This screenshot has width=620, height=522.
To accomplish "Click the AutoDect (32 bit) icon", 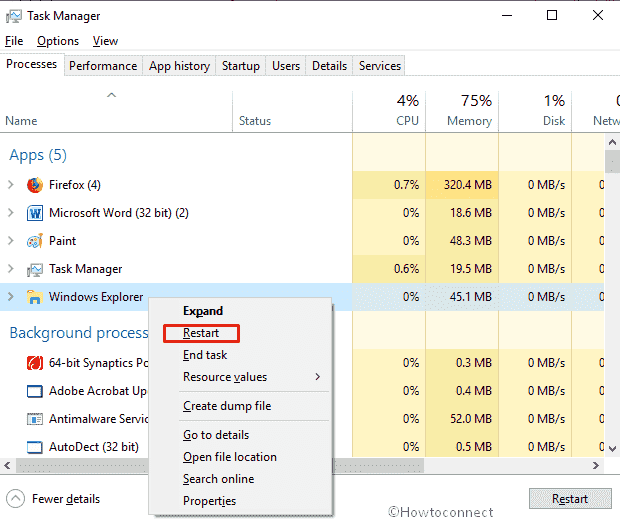I will 35,447.
